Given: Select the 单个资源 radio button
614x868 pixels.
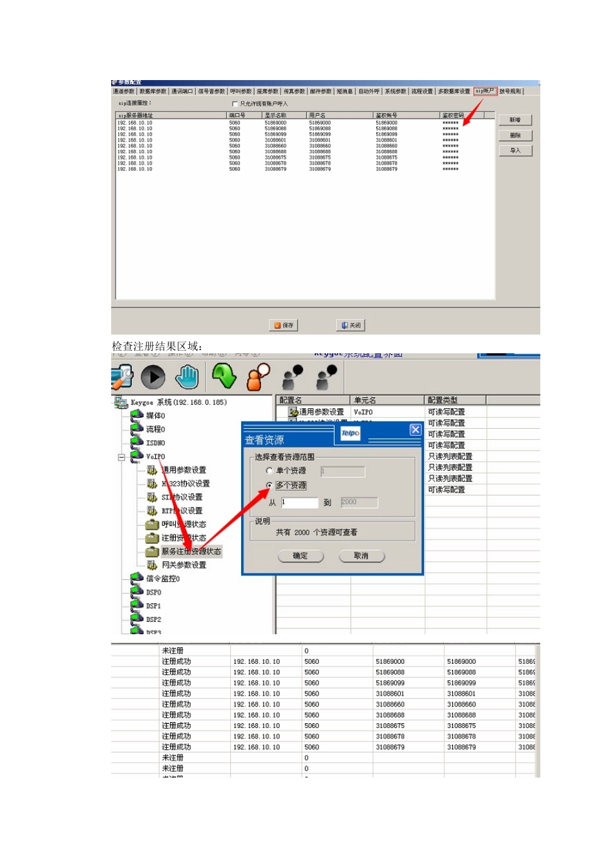Looking at the screenshot, I should point(270,471).
